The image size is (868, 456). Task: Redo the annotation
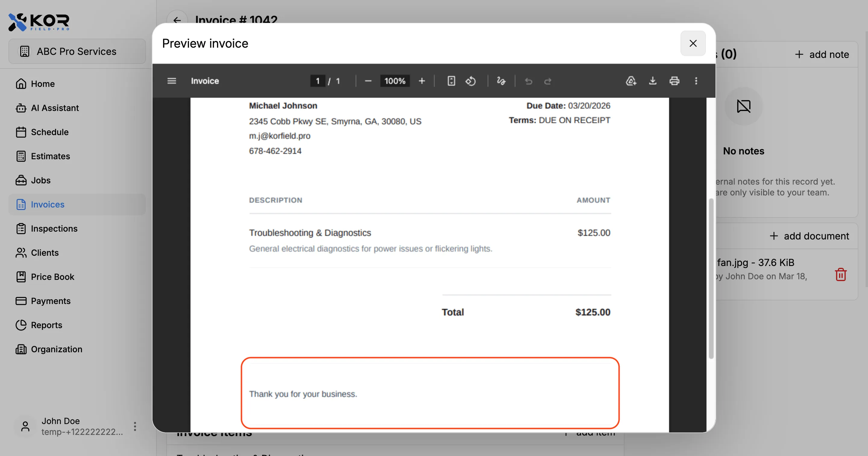click(x=548, y=81)
